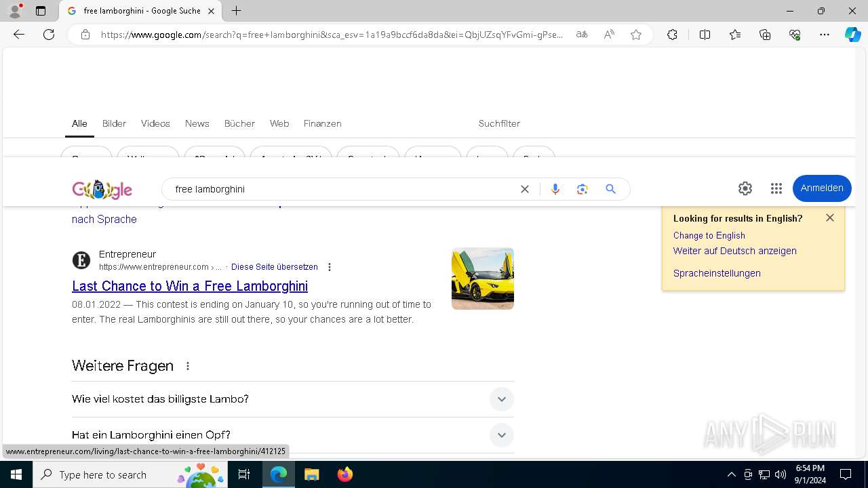Screen dimensions: 868x488
Task: Open Favorites list icon
Action: (x=735, y=35)
